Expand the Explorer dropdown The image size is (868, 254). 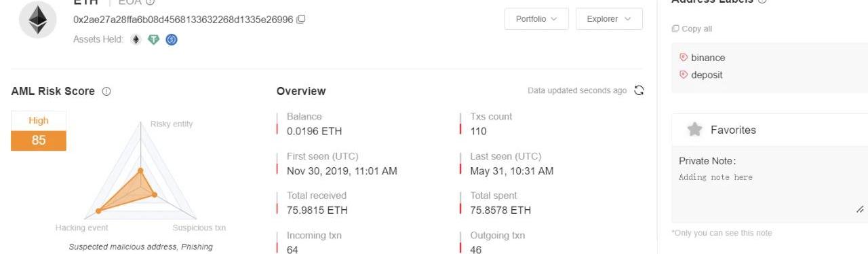coord(609,19)
